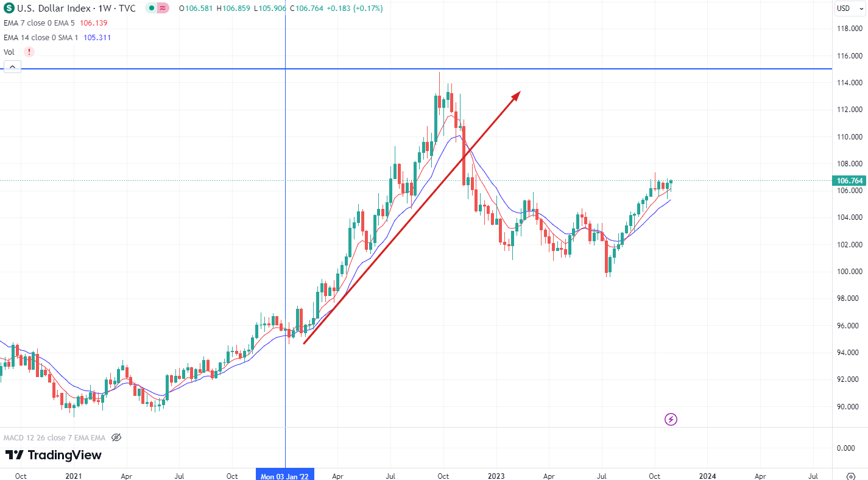868x480 pixels.
Task: Click the 106.764 current price label
Action: (x=850, y=180)
